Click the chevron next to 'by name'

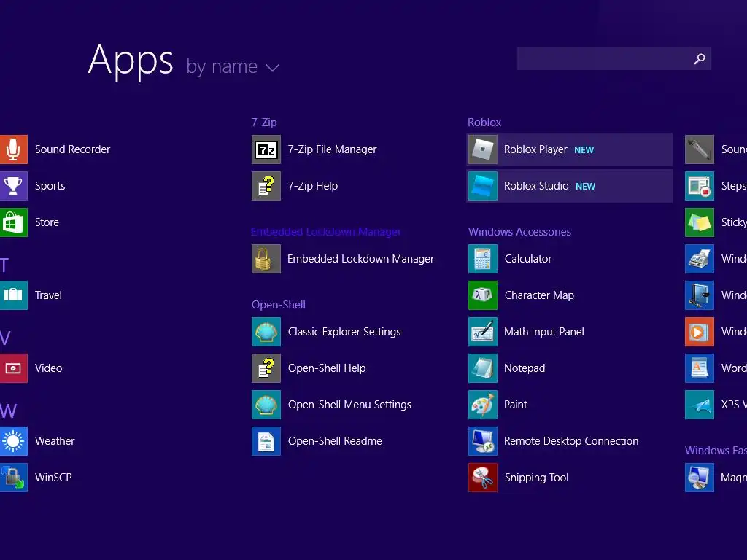[273, 68]
